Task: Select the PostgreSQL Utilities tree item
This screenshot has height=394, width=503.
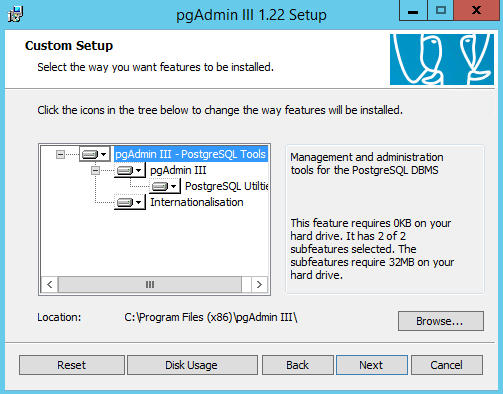Action: (x=226, y=186)
